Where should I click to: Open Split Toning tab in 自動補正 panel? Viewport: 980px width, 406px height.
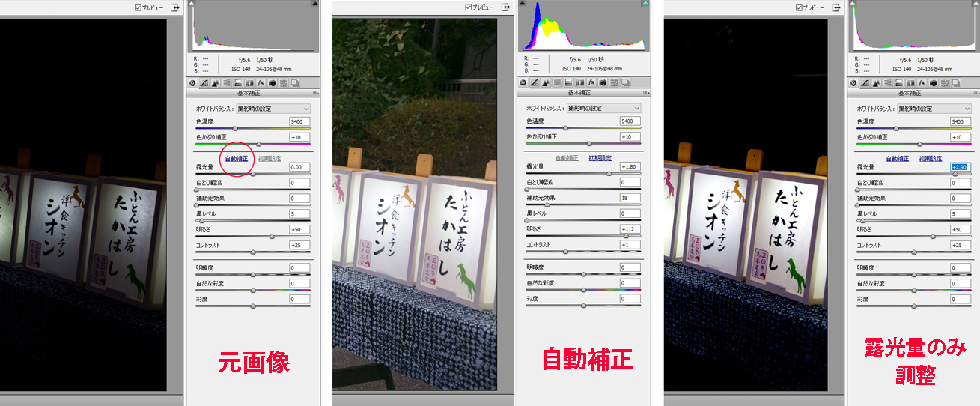point(569,82)
